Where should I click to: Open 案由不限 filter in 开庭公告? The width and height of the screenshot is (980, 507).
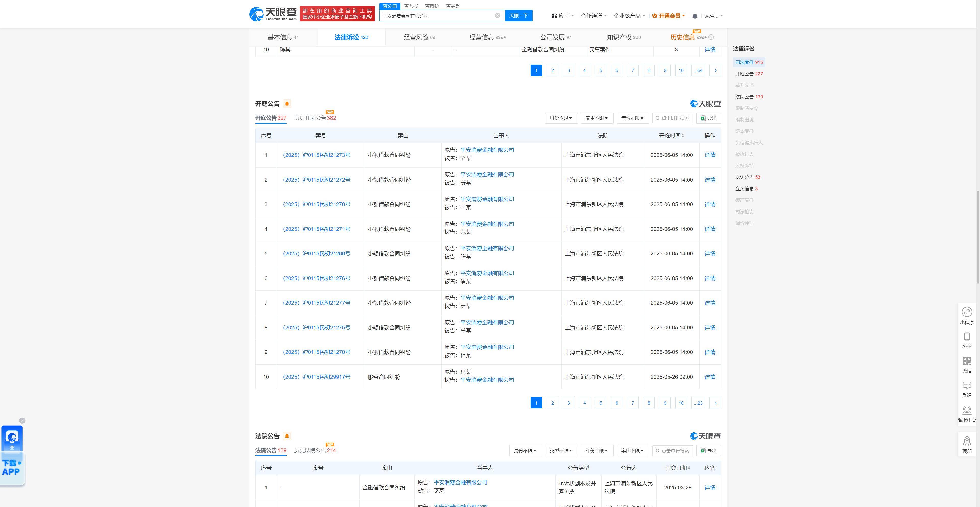pos(597,118)
